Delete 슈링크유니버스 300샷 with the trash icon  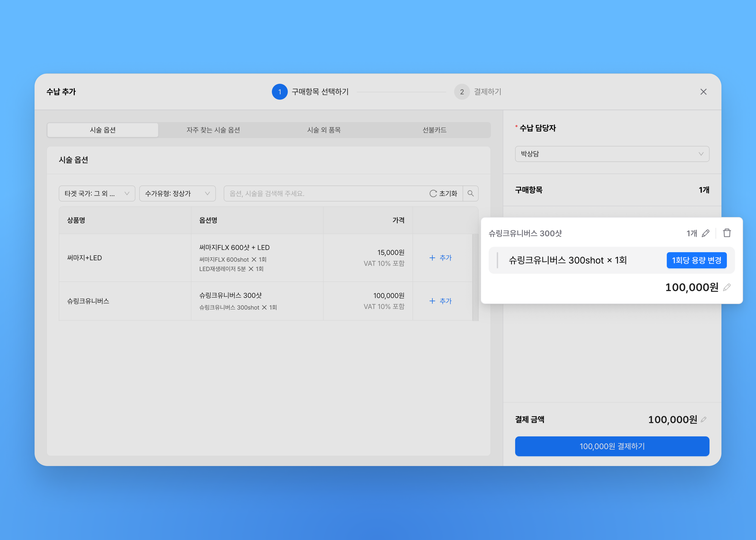click(x=727, y=233)
